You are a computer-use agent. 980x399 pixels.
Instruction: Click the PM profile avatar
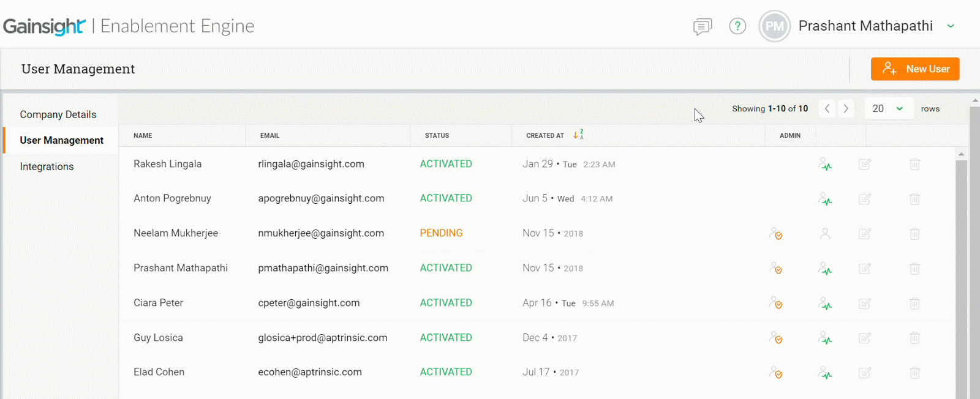(x=775, y=26)
